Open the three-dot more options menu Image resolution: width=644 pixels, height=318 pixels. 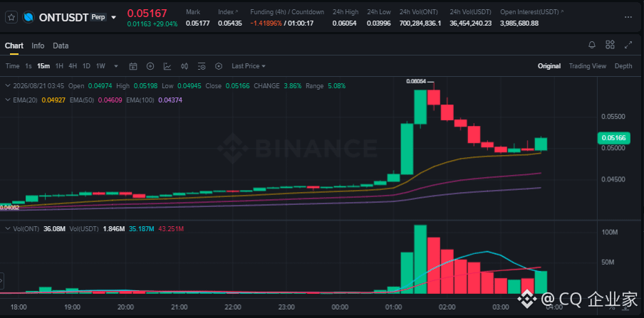(x=628, y=17)
